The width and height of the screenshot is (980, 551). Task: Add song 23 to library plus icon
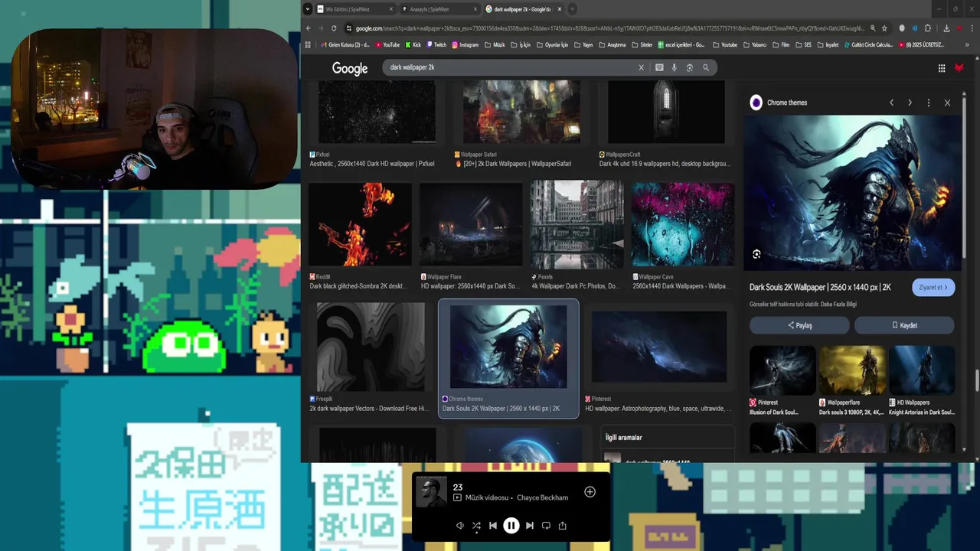(x=590, y=492)
